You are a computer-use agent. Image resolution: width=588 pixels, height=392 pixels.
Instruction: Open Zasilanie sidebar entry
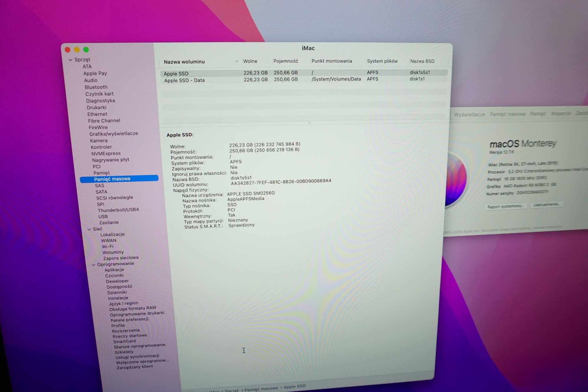pos(109,223)
